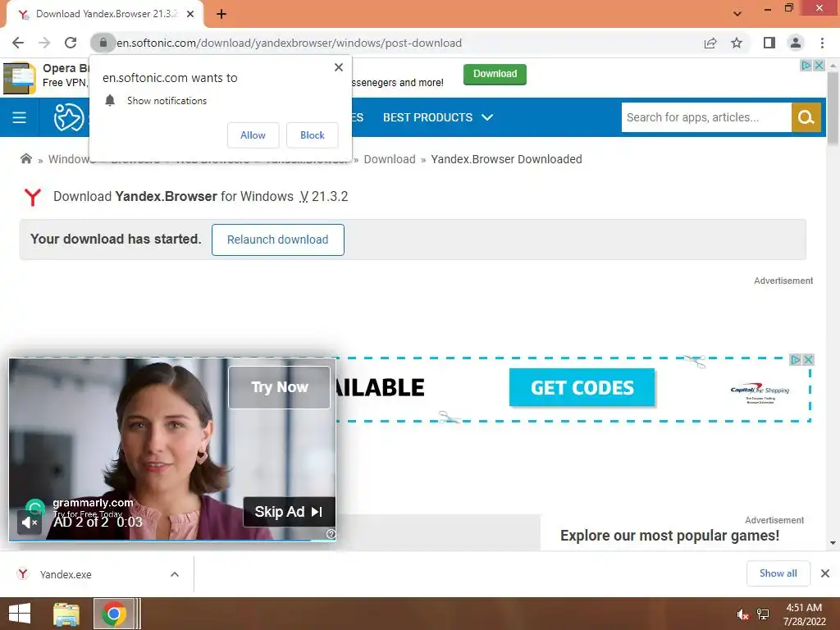Close the Opera banner ad
840x630 pixels.
819,66
